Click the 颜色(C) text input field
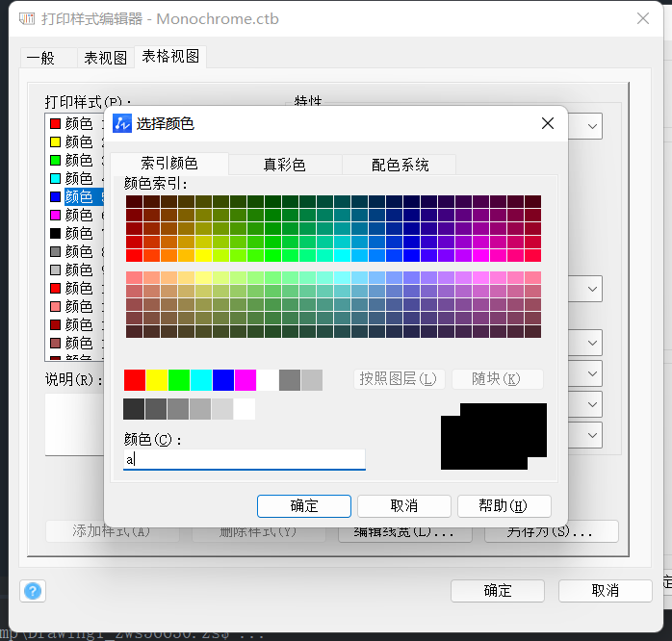The image size is (672, 641). coord(245,459)
